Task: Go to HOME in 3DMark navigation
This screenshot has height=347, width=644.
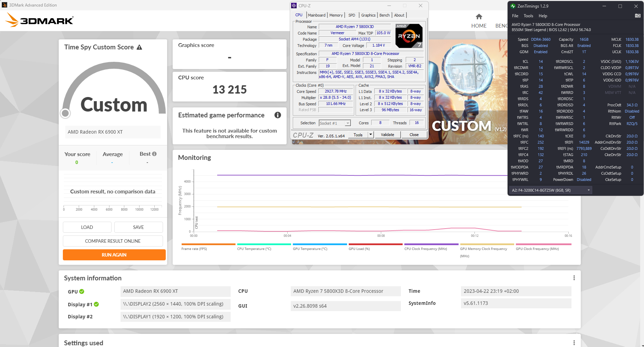Action: (x=479, y=26)
